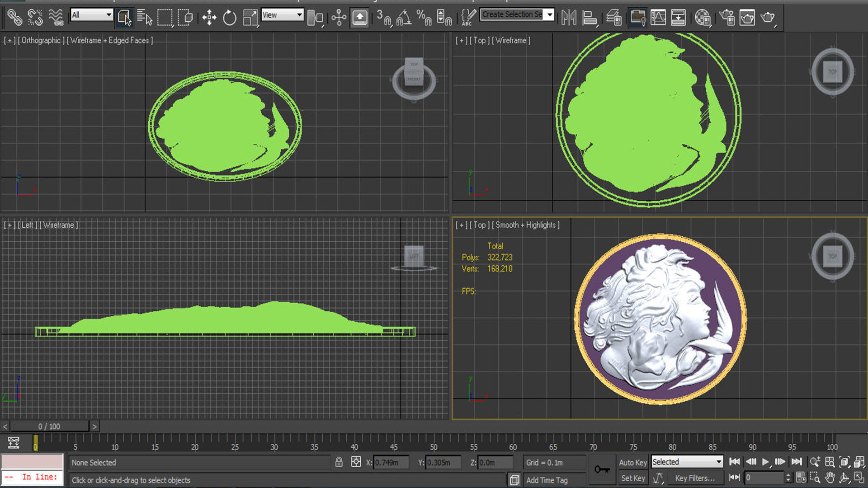Select the Select and Rotate tool

coord(230,18)
